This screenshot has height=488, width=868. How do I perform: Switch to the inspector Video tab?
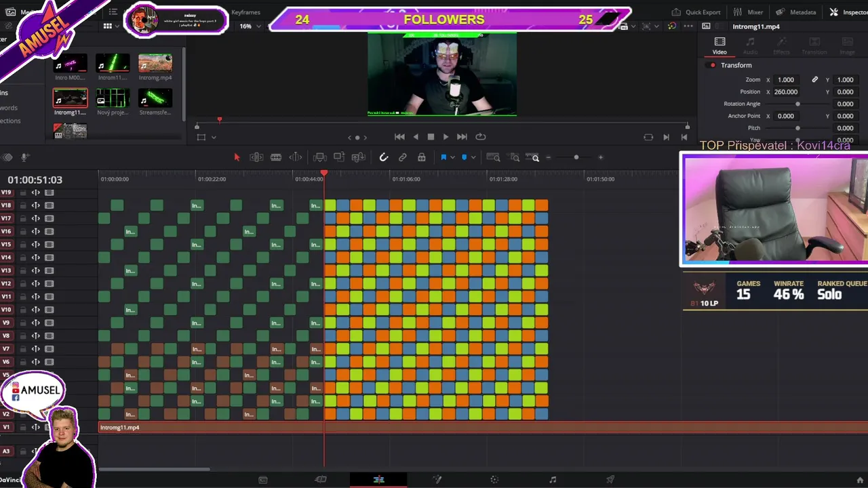[719, 46]
